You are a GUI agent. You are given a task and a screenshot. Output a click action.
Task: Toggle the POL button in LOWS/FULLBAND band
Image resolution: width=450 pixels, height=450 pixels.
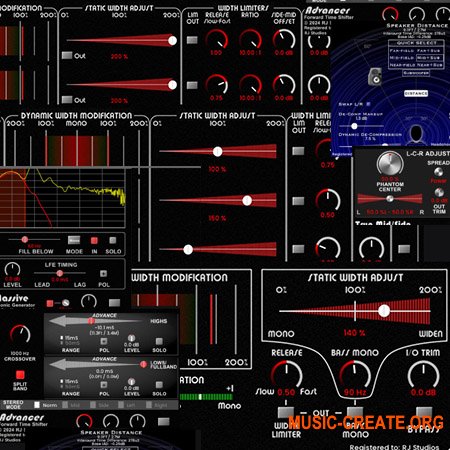104,384
